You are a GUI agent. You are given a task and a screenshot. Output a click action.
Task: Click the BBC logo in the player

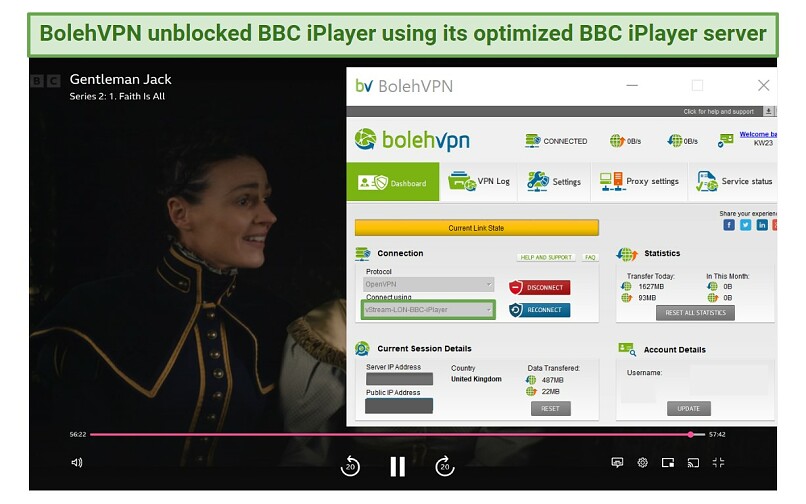pos(46,81)
